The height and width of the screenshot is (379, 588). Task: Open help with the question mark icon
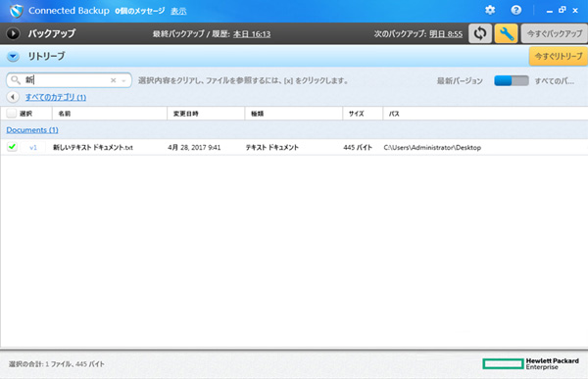516,10
